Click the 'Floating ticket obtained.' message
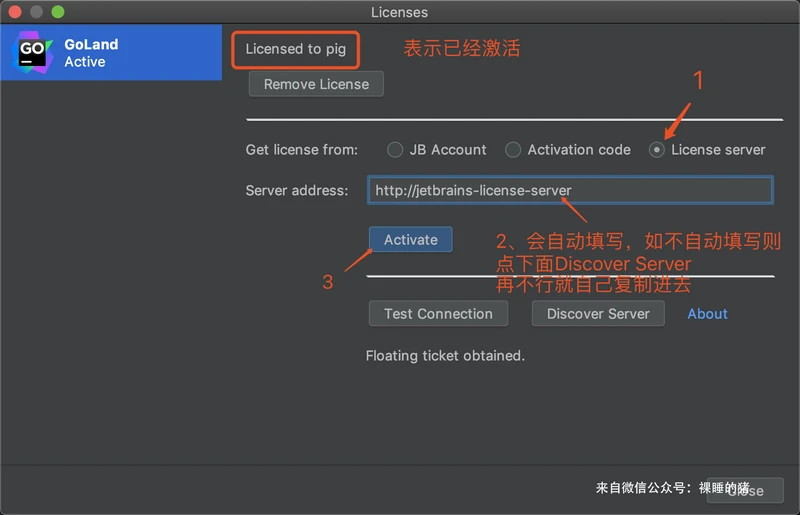Screen dimensions: 800x515 (x=445, y=355)
